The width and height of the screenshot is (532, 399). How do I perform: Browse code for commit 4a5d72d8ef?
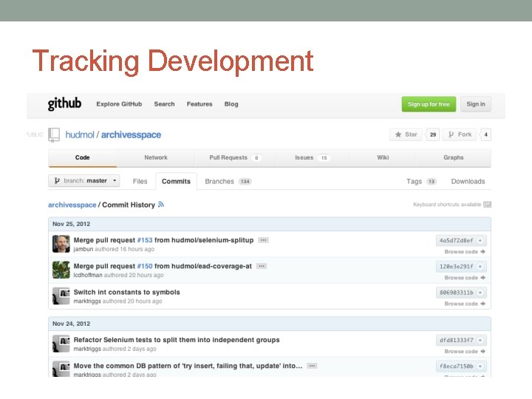(x=465, y=252)
